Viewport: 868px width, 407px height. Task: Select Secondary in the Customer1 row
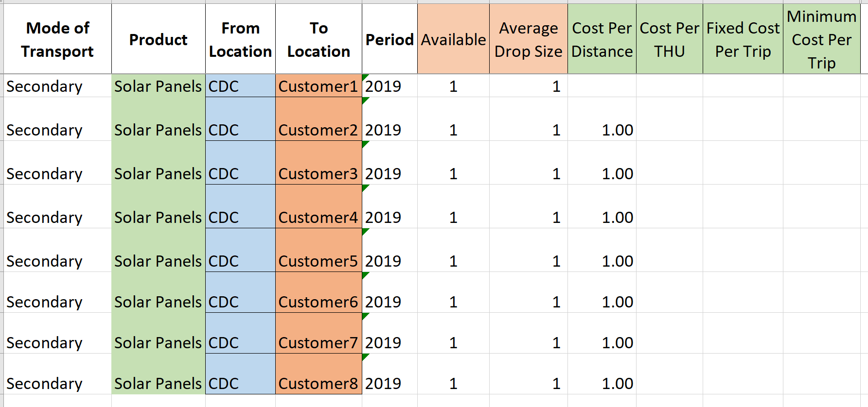click(x=58, y=86)
